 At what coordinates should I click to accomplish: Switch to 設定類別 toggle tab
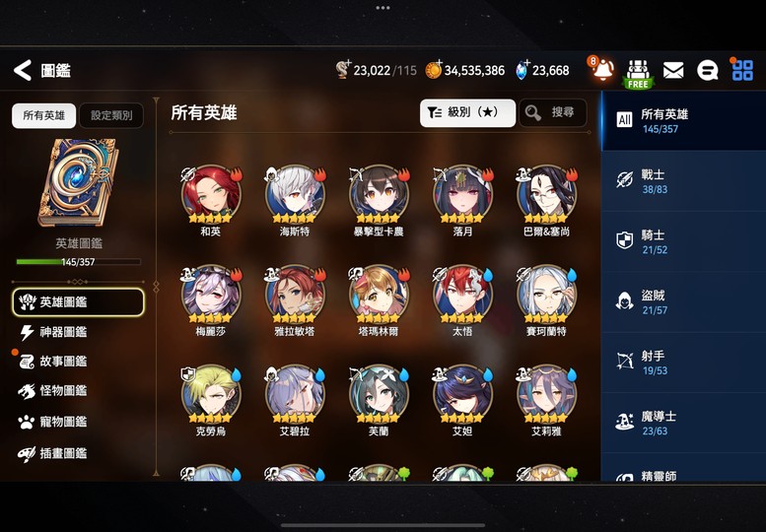point(111,115)
